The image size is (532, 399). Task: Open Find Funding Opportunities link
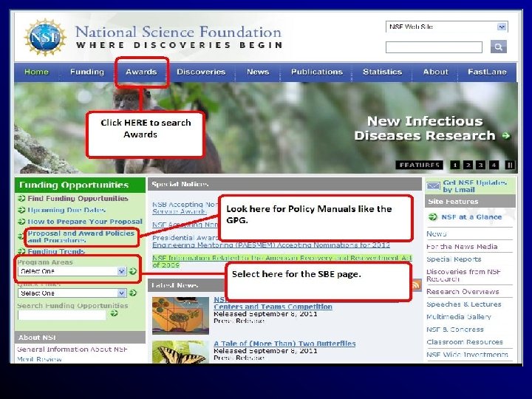[78, 199]
